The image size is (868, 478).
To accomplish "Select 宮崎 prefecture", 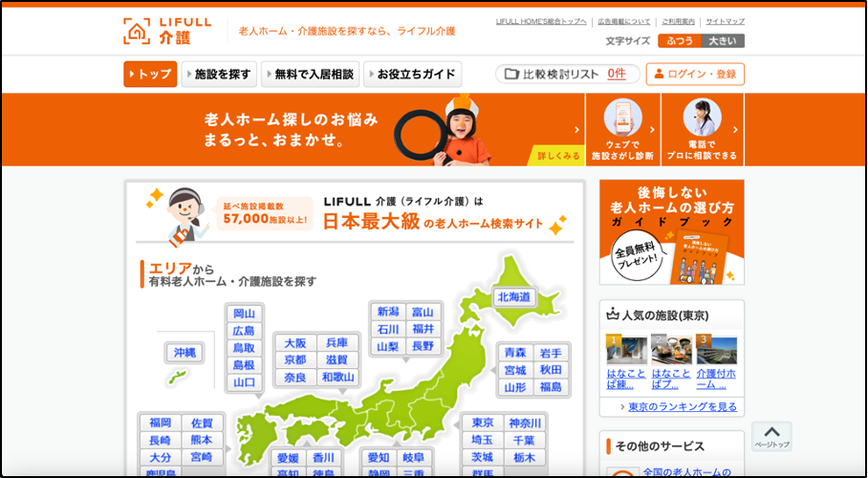I will (202, 458).
